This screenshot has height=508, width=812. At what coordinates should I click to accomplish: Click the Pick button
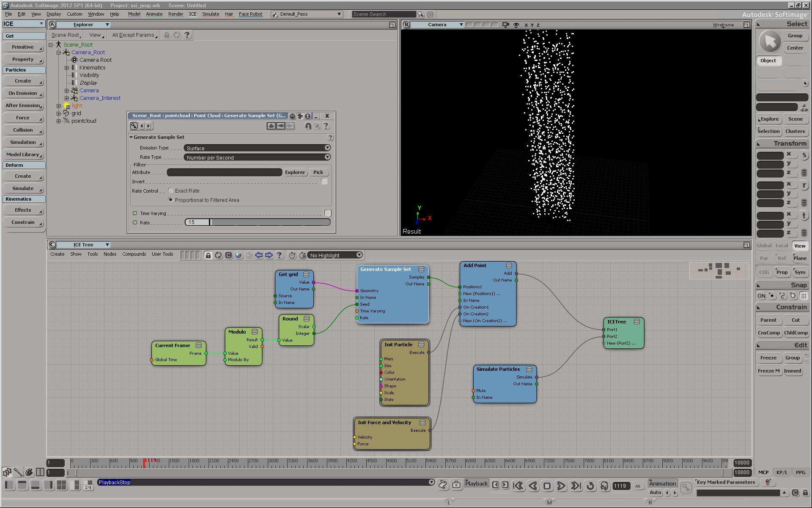[x=318, y=172]
